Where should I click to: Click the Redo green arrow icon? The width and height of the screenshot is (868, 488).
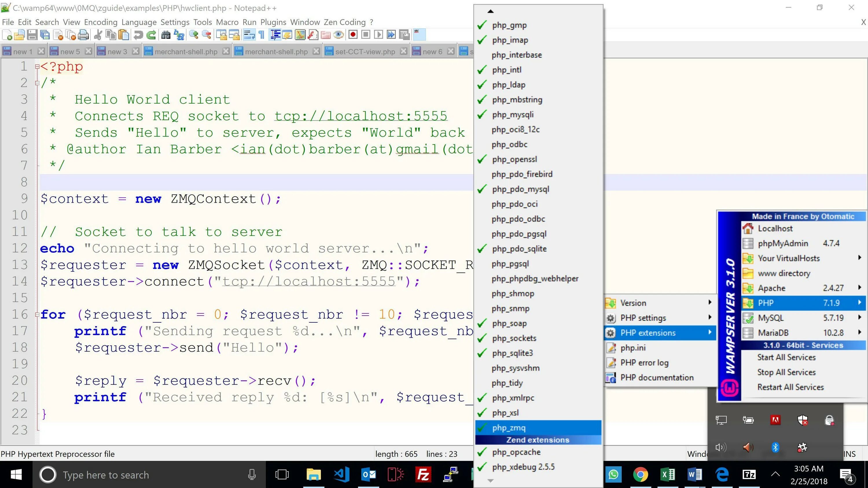click(152, 35)
